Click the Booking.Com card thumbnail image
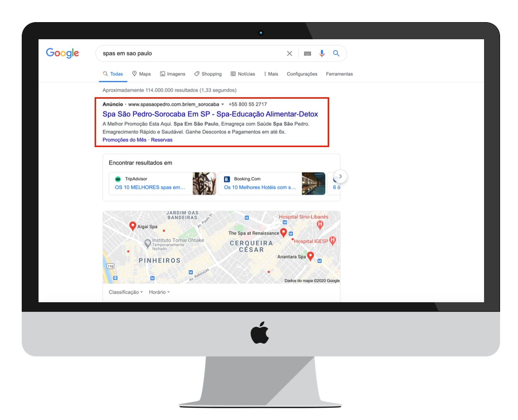Screen dimensions: 518x420 [314, 183]
